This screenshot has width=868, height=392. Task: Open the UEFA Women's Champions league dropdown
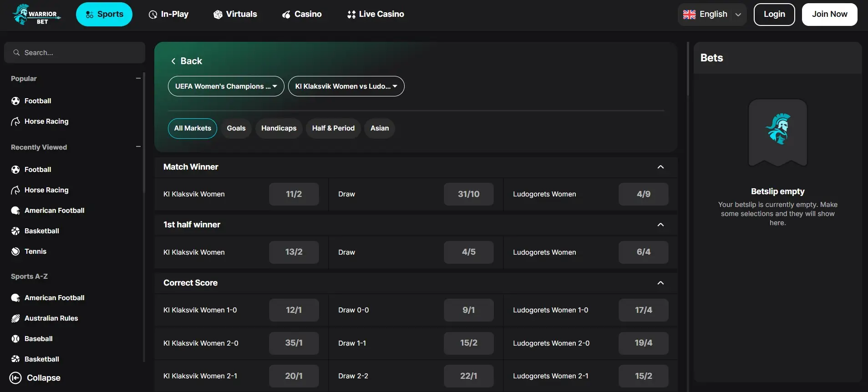(226, 86)
